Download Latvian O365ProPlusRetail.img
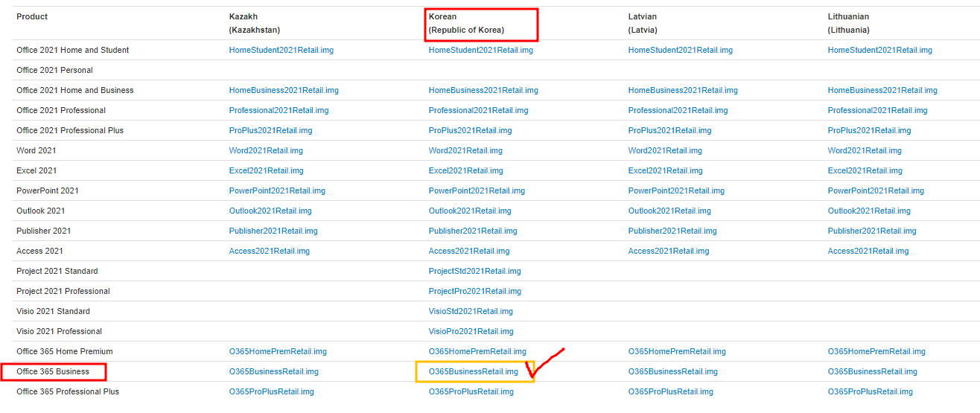 [671, 391]
